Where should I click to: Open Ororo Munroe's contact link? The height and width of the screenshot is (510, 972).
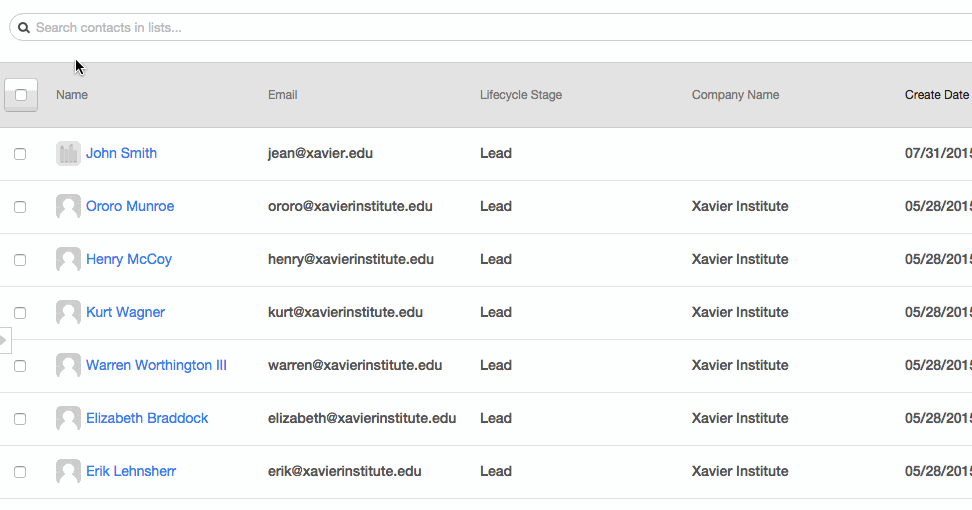tap(130, 206)
